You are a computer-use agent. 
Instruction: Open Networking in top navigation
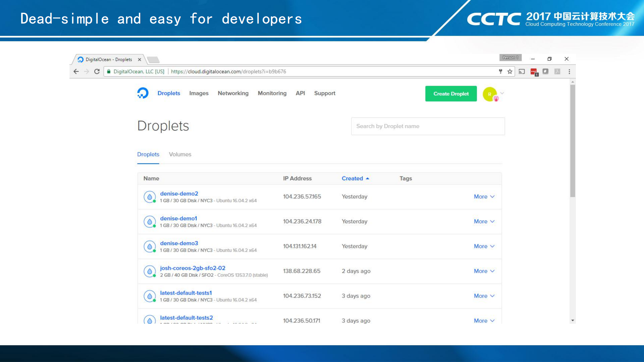coord(233,93)
